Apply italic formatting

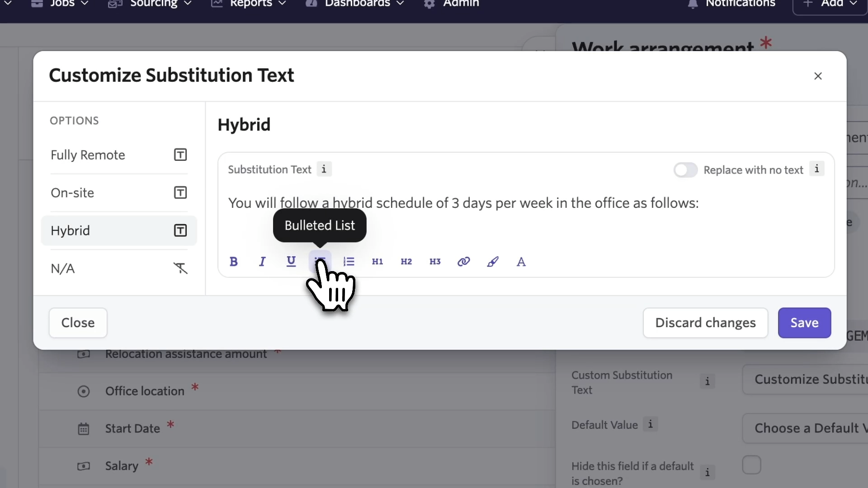[262, 262]
